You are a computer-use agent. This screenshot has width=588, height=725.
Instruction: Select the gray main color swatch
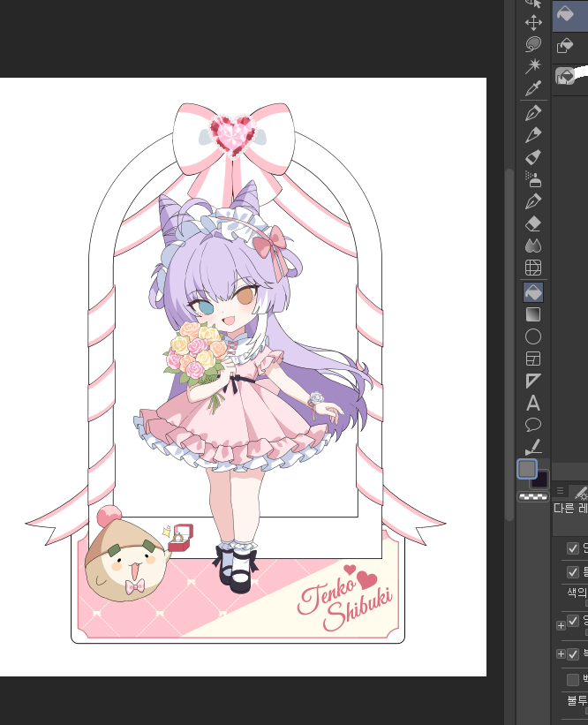click(x=527, y=469)
